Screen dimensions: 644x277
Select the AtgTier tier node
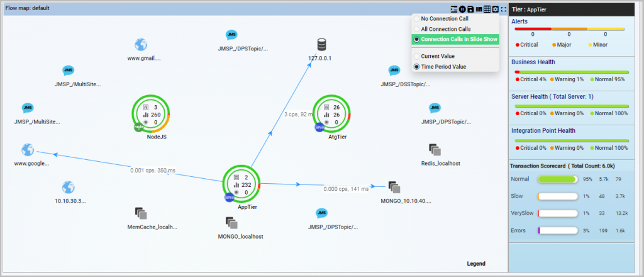(332, 113)
